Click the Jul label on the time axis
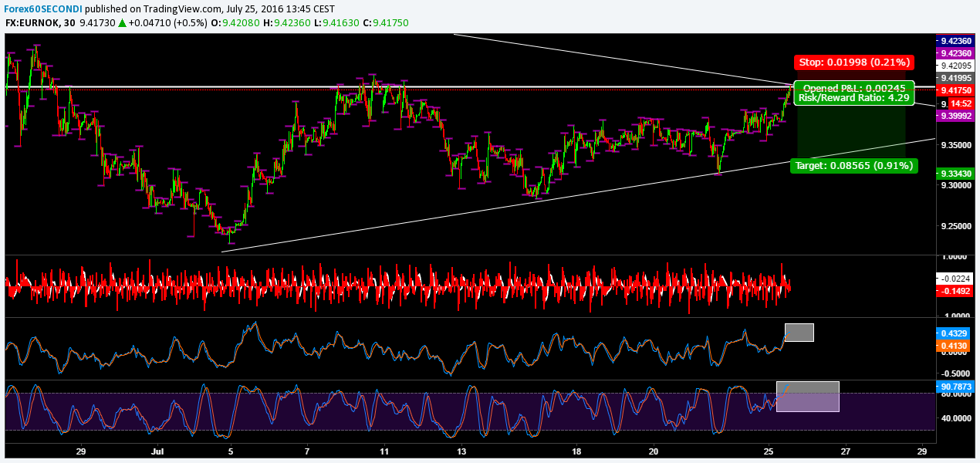 [158, 451]
